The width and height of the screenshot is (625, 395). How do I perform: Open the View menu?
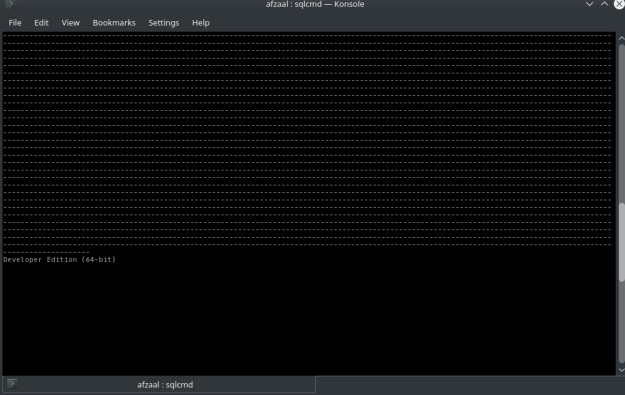click(71, 23)
